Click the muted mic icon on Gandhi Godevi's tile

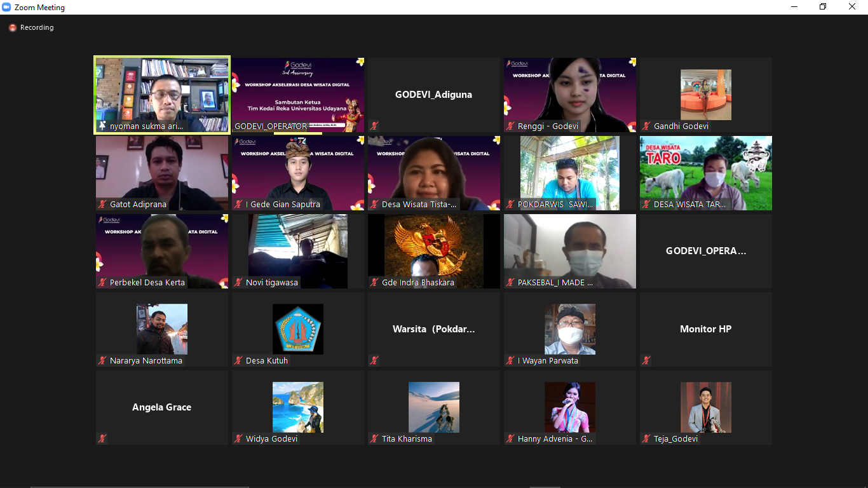click(x=646, y=126)
